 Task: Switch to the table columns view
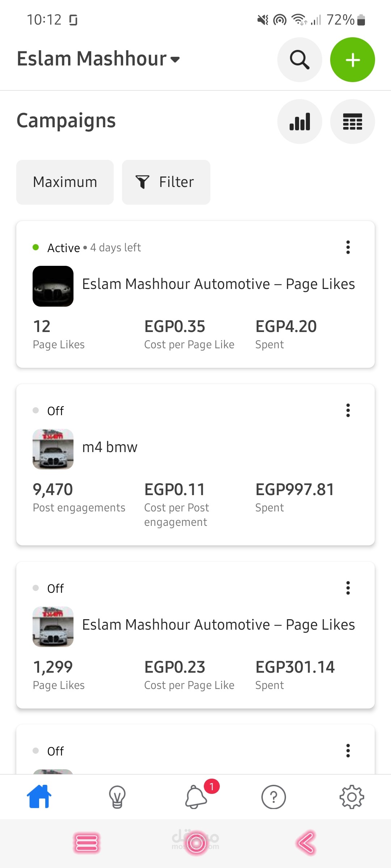point(352,122)
